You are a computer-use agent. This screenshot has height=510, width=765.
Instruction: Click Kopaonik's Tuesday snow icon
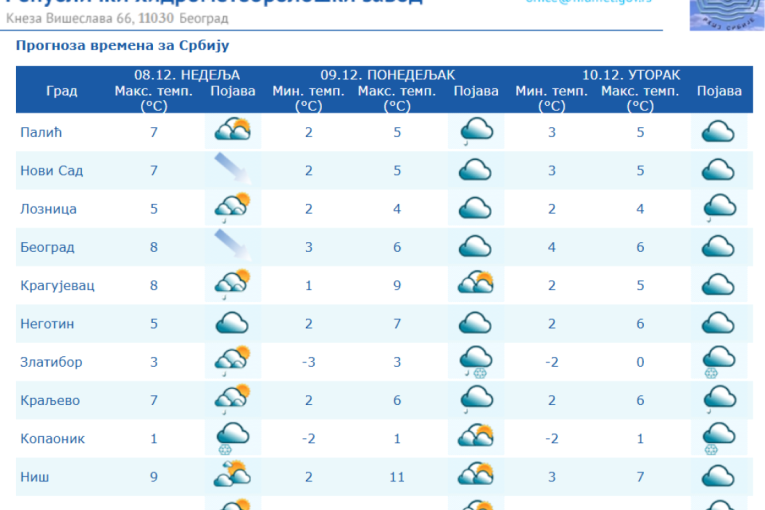click(718, 437)
